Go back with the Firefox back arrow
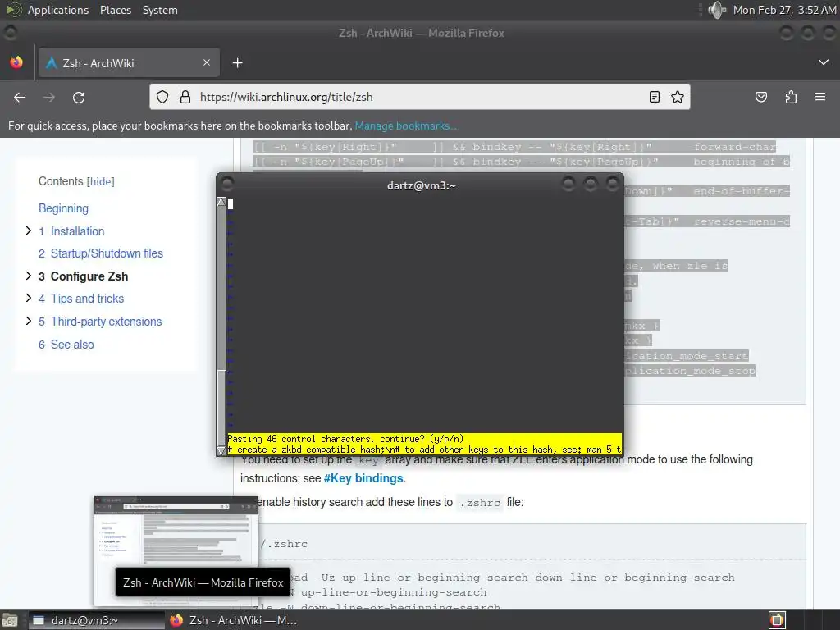 20,97
